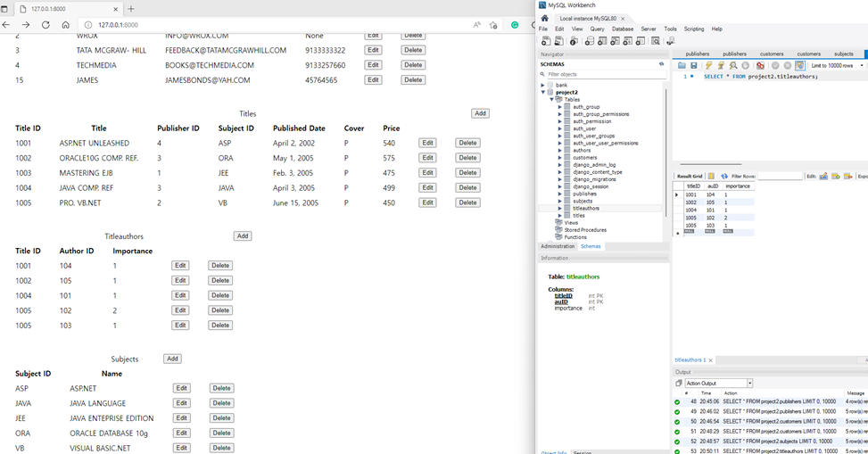Viewport: 868px width, 454px height.
Task: Toggle the auto-commit mode icon
Action: 800,65
